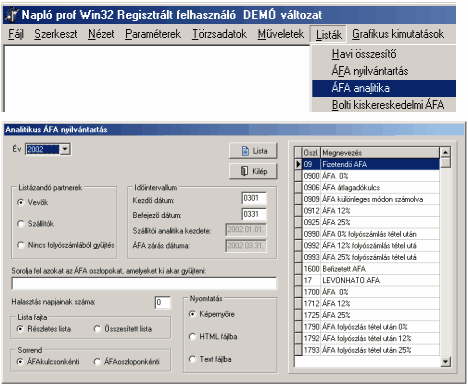468x386 pixels.
Task: Click the Kezdő dátum field
Action: pyautogui.click(x=254, y=199)
